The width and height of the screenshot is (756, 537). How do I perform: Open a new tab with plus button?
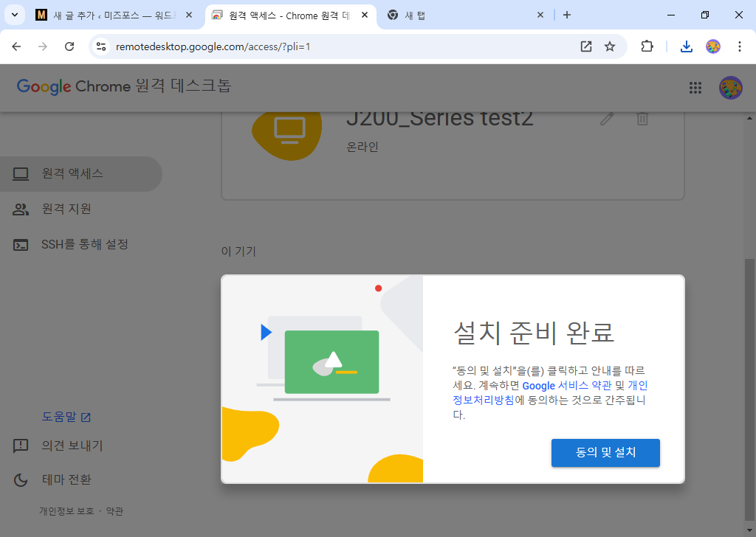pos(567,15)
